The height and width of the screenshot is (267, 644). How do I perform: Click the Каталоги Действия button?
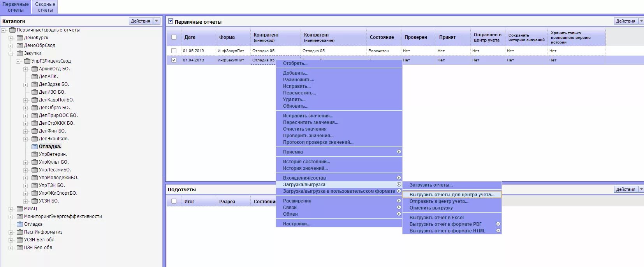point(141,21)
